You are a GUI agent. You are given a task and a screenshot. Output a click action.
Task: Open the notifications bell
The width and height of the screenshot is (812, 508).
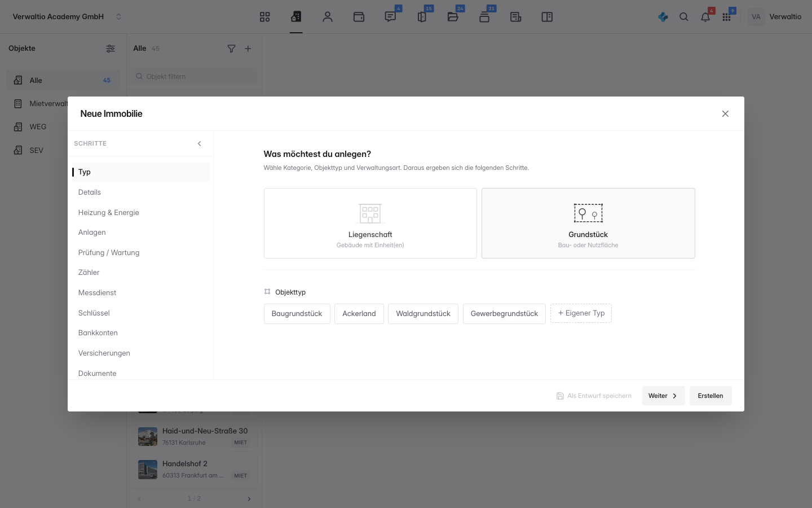(x=705, y=17)
